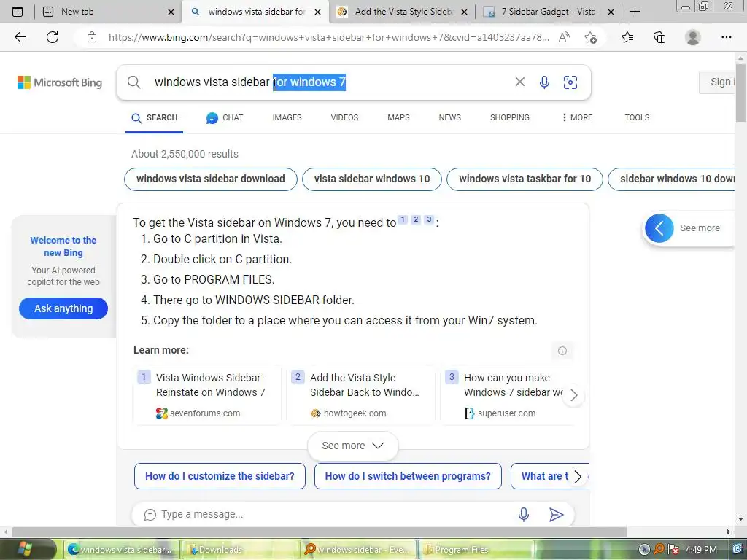This screenshot has height=560, width=747.
Task: Click the Bing search magnifier icon
Action: click(134, 82)
